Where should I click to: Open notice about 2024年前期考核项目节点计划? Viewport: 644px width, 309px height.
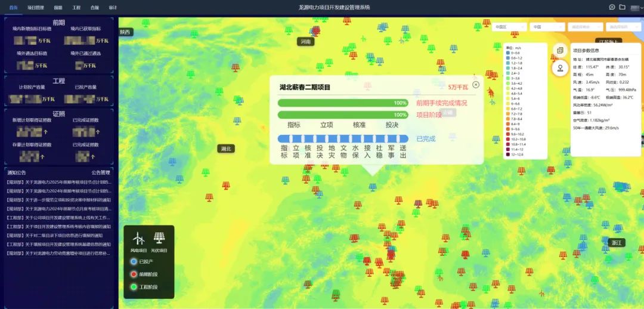tap(58, 191)
